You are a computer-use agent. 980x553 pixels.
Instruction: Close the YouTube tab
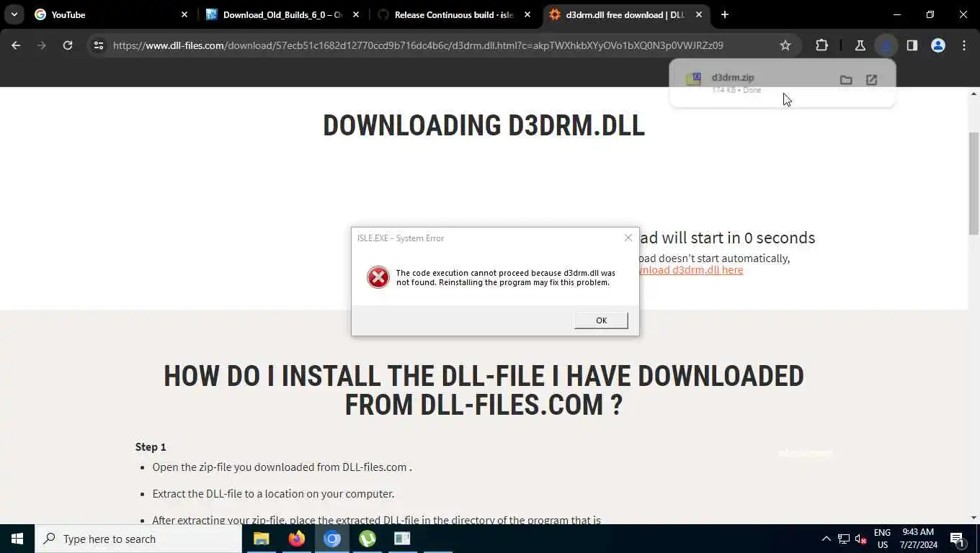(x=184, y=14)
